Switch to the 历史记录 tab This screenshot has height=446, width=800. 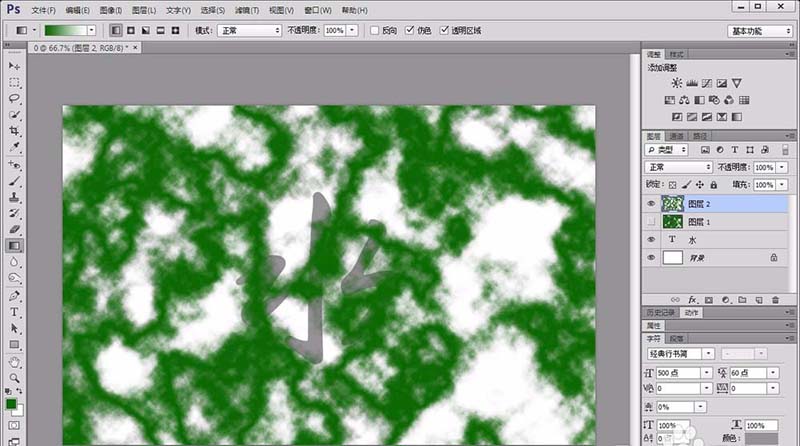tap(661, 312)
